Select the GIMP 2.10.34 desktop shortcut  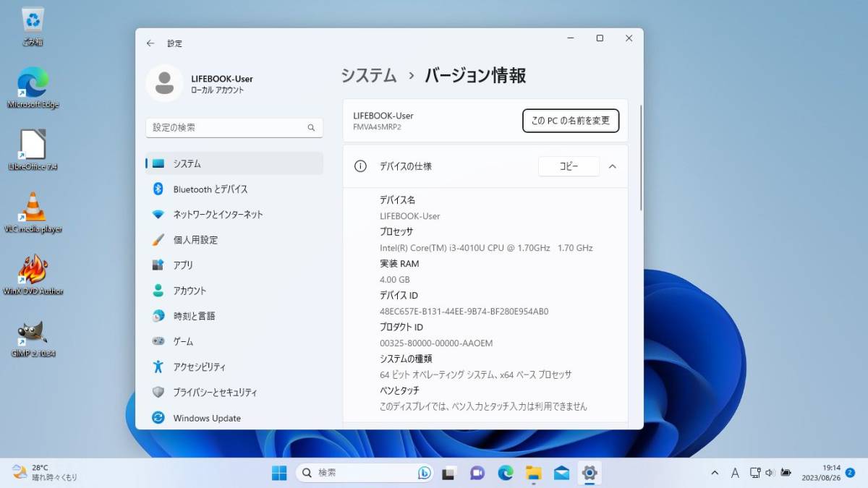pyautogui.click(x=33, y=338)
